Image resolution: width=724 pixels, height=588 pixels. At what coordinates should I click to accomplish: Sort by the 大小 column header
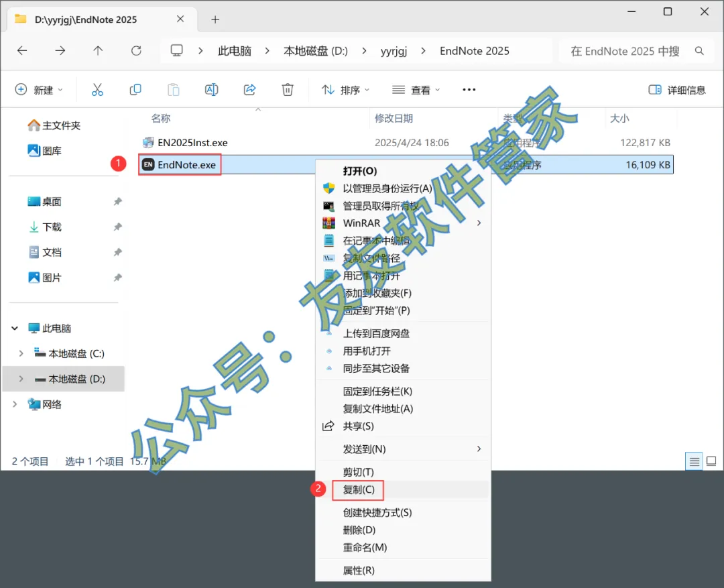pyautogui.click(x=619, y=118)
